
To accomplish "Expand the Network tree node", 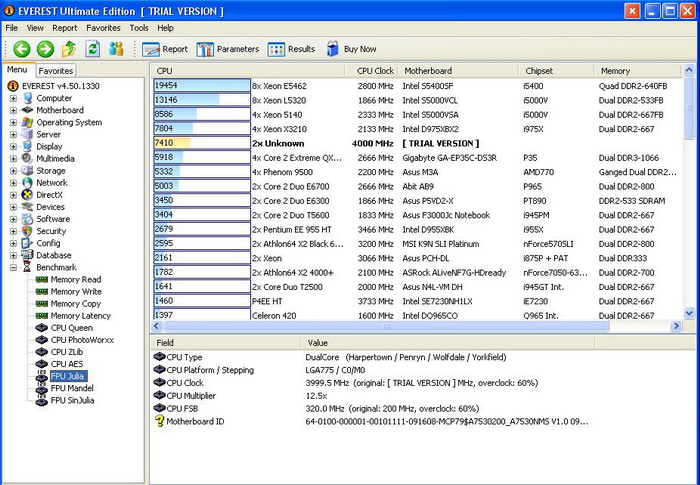I will click(13, 182).
